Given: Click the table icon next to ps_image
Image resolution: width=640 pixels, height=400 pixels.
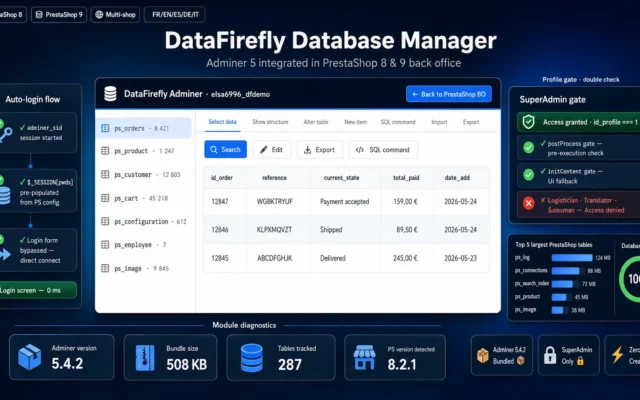Looking at the screenshot, I should click(105, 269).
